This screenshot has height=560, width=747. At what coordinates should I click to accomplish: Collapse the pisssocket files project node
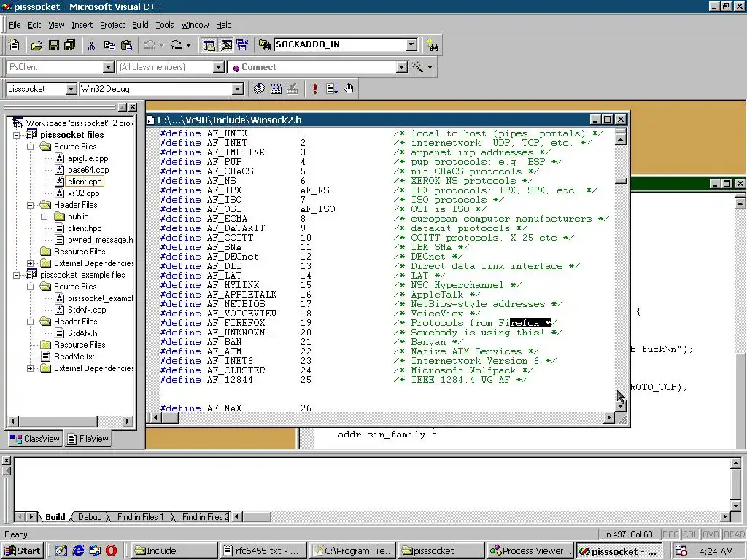click(16, 135)
